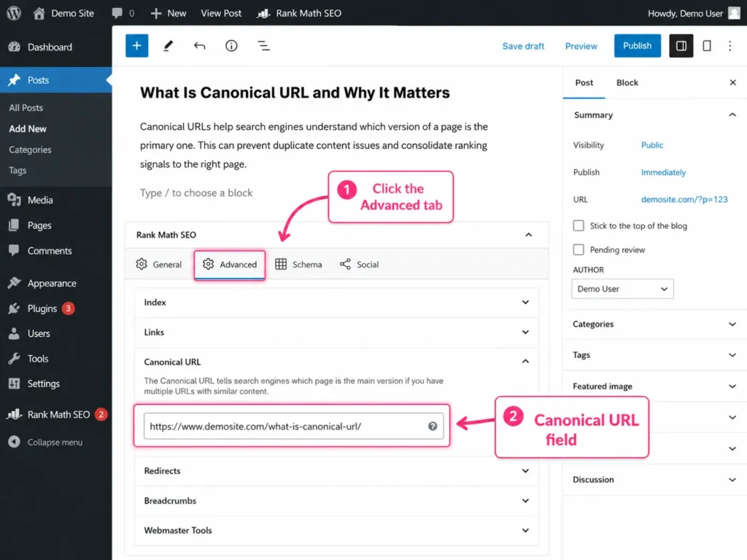Screen dimensions: 747x560
Task: Check the Pending review box
Action: [x=578, y=249]
